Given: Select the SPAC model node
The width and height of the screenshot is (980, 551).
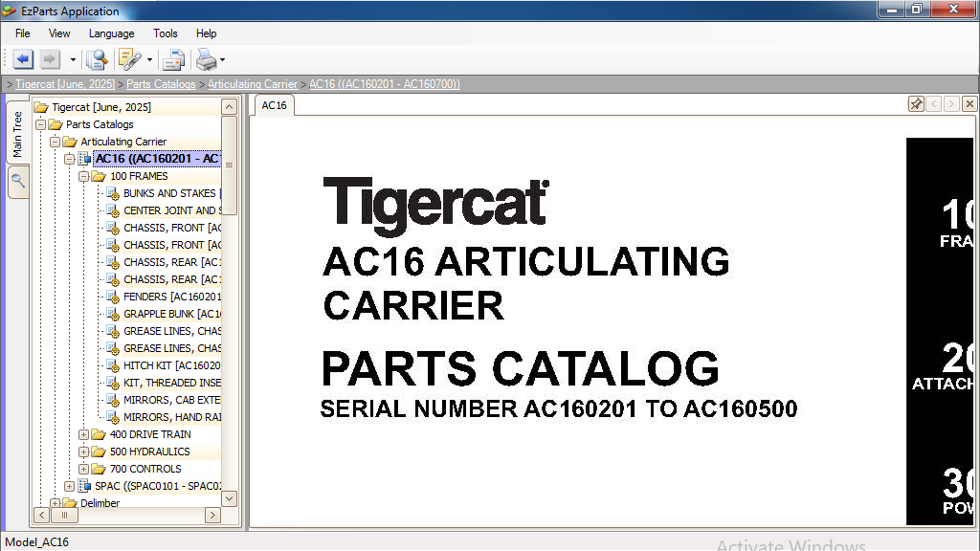Looking at the screenshot, I should tap(158, 486).
